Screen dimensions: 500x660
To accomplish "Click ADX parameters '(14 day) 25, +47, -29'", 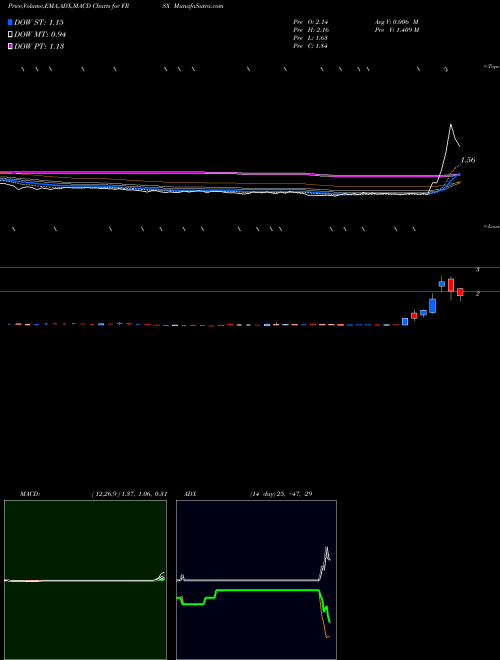I will coord(281,494).
